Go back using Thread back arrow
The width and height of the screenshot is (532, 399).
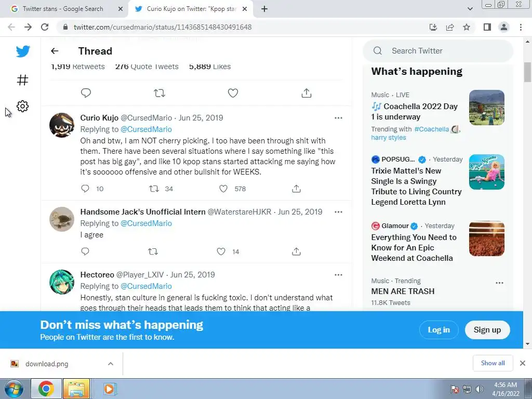55,51
